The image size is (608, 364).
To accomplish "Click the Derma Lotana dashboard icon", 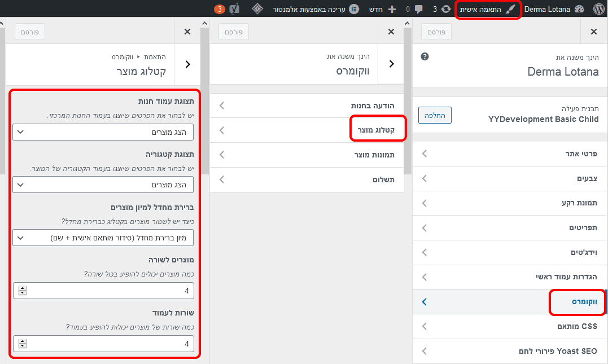I will point(579,9).
